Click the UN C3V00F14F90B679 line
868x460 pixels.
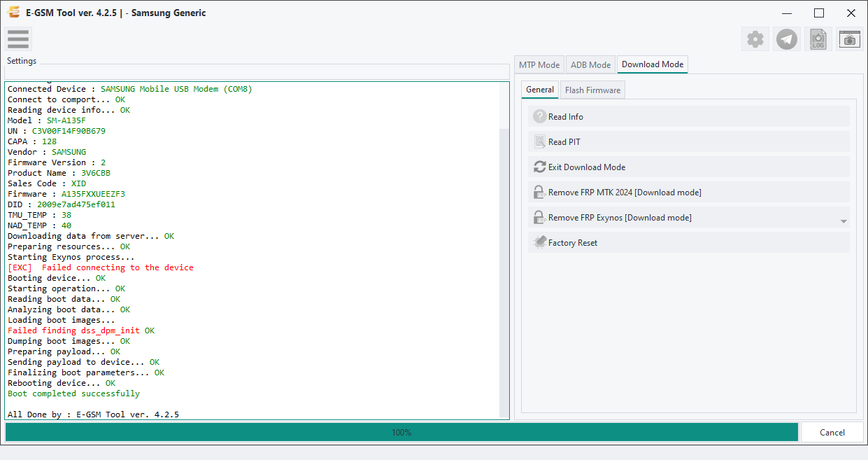pyautogui.click(x=57, y=131)
